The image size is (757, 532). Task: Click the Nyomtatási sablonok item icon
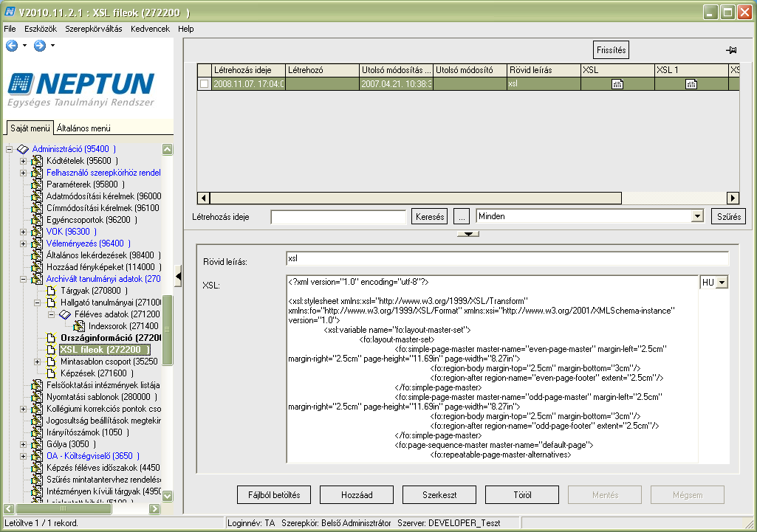pos(37,397)
